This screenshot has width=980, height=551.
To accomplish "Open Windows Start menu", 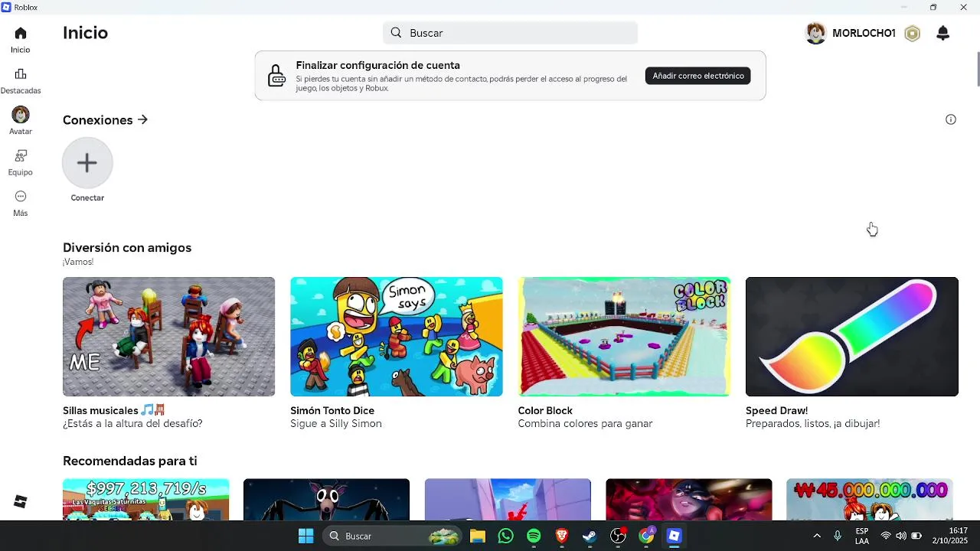I will 305,536.
